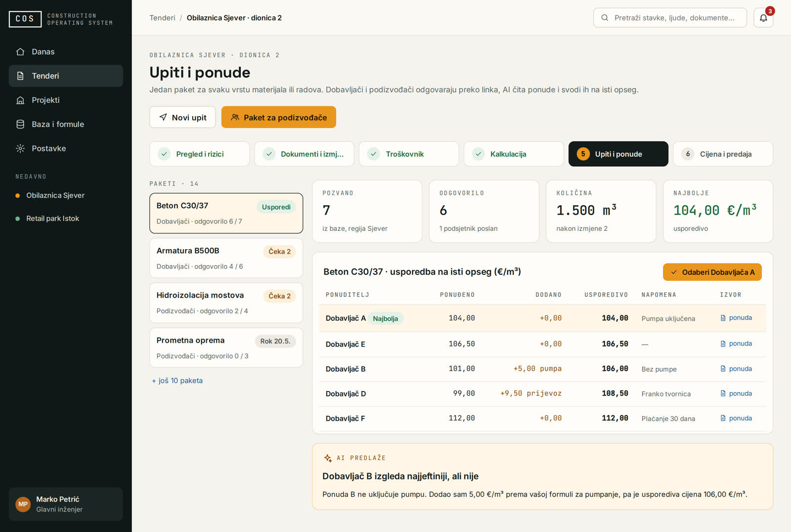Click the Tenderi document icon
The width and height of the screenshot is (791, 532).
coord(20,76)
